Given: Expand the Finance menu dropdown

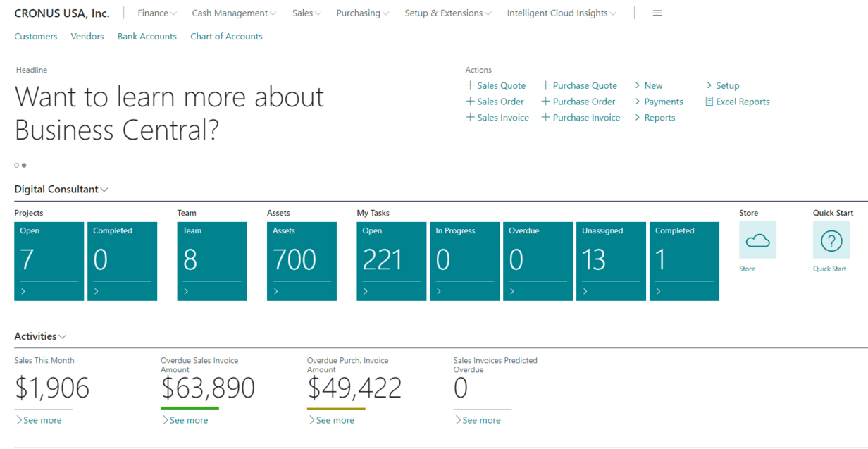Looking at the screenshot, I should click(157, 13).
